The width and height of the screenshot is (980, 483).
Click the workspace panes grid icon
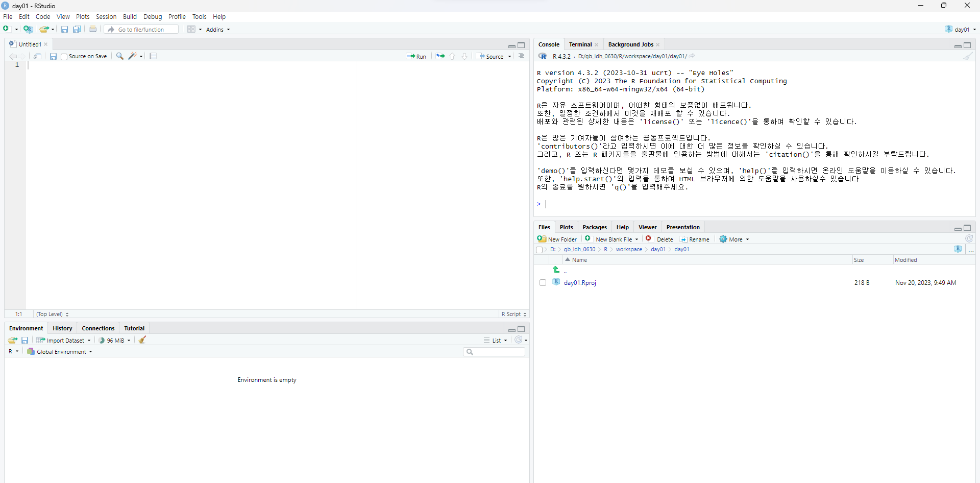click(x=191, y=29)
